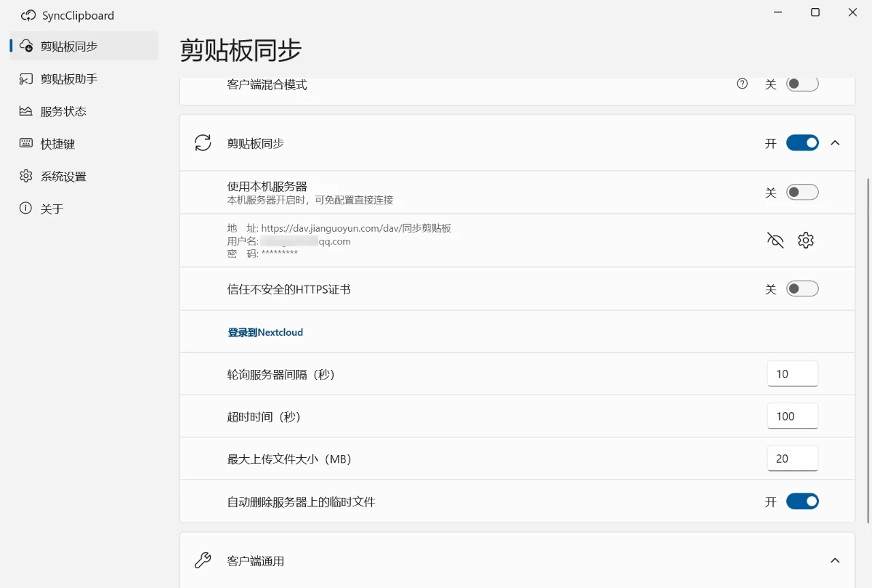The width and height of the screenshot is (872, 588).
Task: Close the SyncClipboard window
Action: point(853,12)
